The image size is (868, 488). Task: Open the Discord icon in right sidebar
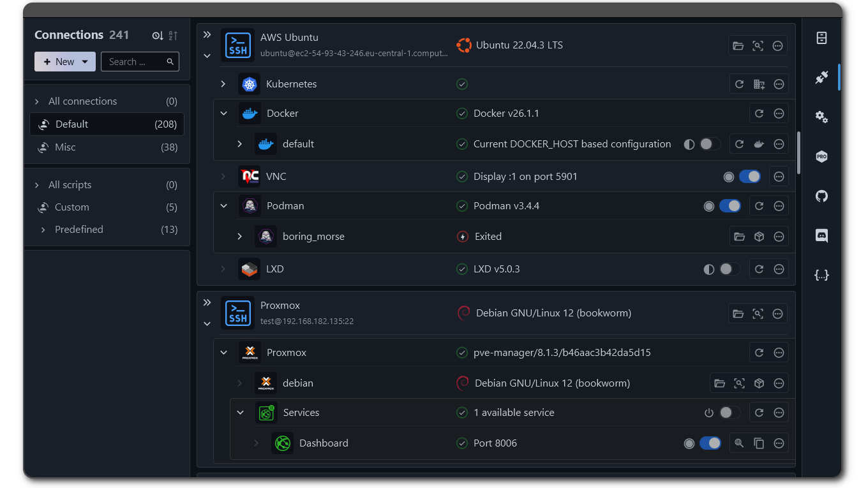[x=821, y=235]
